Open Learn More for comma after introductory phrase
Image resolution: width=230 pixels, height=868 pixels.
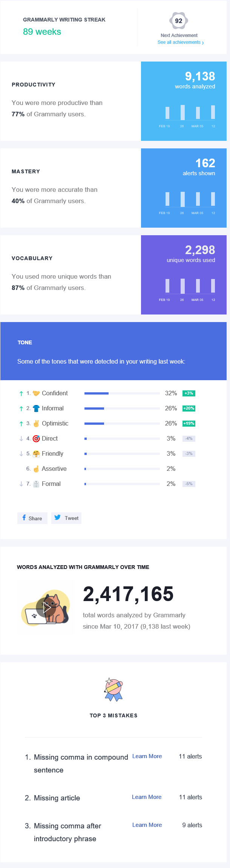click(147, 825)
